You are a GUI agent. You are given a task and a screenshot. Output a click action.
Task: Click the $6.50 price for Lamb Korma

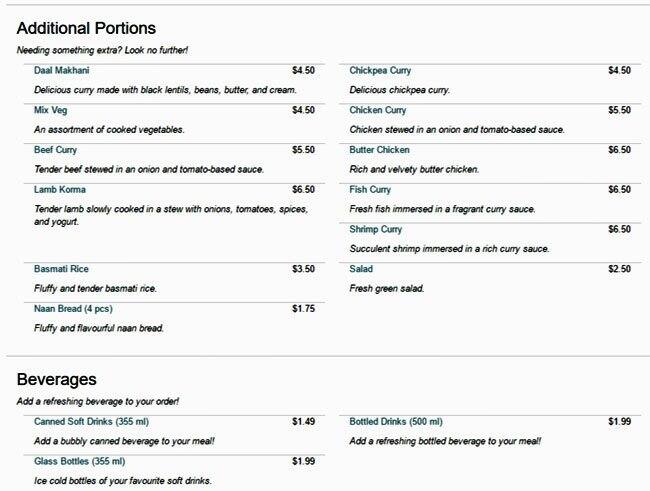point(303,190)
